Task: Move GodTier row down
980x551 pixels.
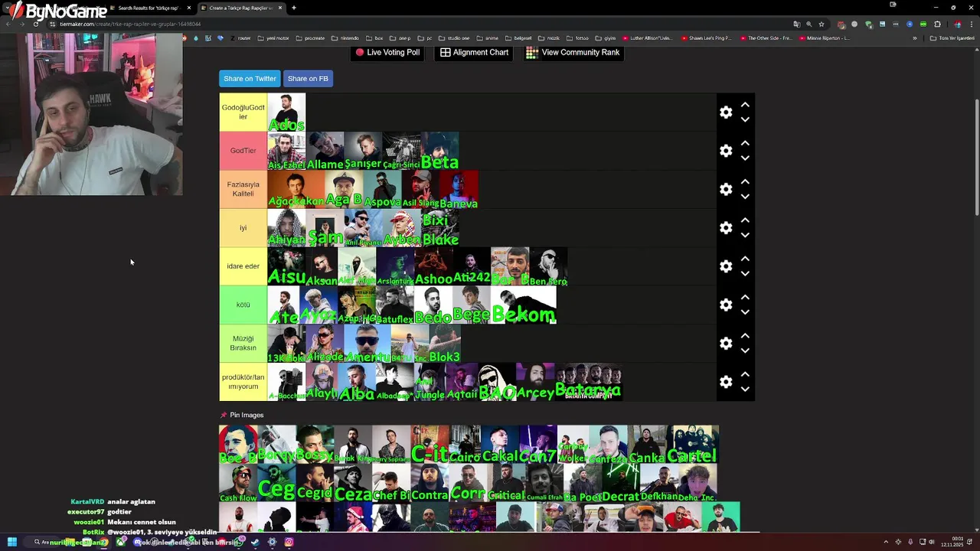Action: pyautogui.click(x=745, y=158)
